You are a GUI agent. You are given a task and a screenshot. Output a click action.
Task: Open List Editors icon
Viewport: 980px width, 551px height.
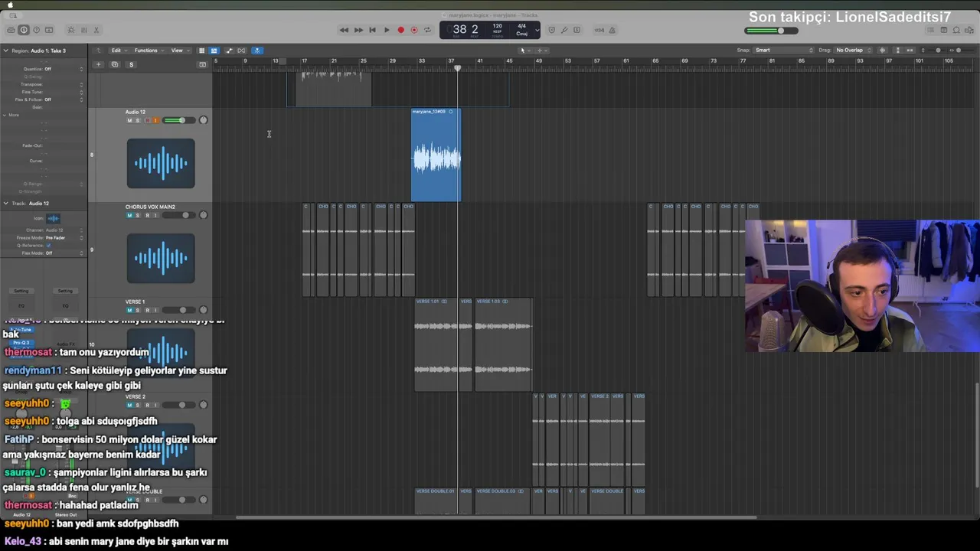pos(930,30)
